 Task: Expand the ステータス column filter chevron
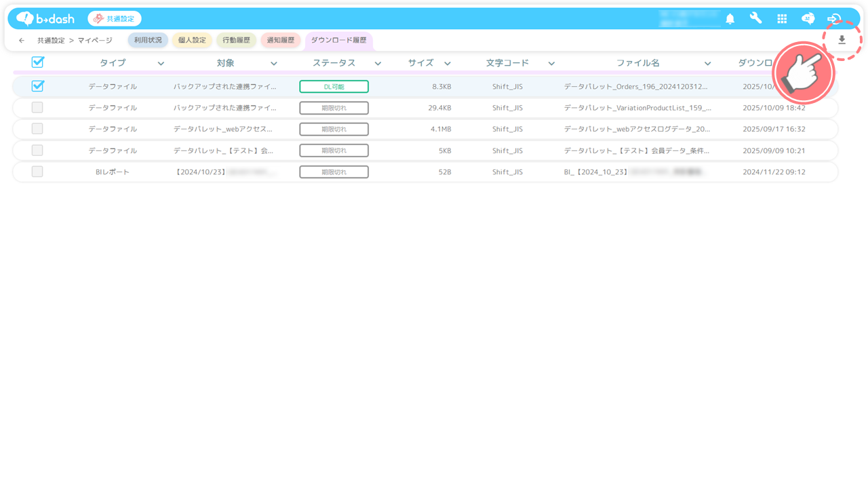pyautogui.click(x=378, y=64)
